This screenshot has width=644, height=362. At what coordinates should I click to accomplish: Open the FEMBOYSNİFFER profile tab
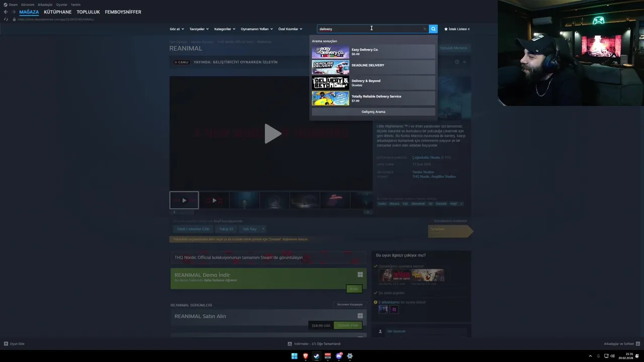[123, 12]
